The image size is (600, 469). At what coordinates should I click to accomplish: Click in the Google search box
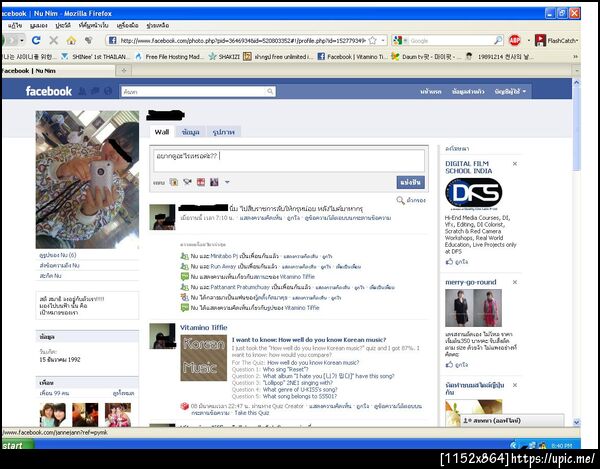coord(452,40)
